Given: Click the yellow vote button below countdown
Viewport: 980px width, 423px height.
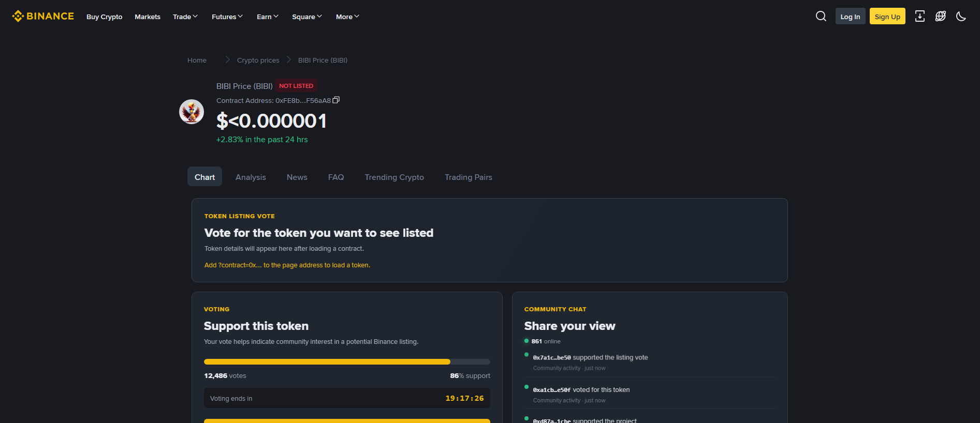Looking at the screenshot, I should click(x=347, y=420).
